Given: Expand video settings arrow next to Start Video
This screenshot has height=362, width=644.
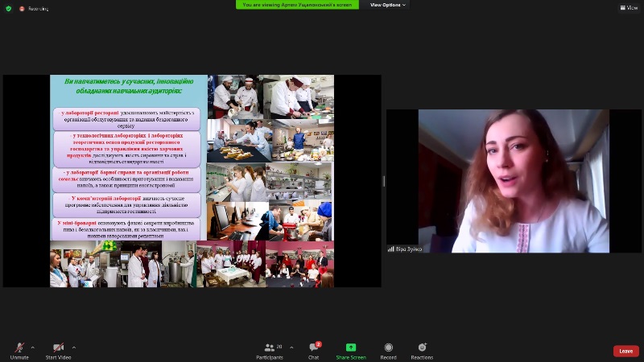Looking at the screenshot, I should (74, 348).
